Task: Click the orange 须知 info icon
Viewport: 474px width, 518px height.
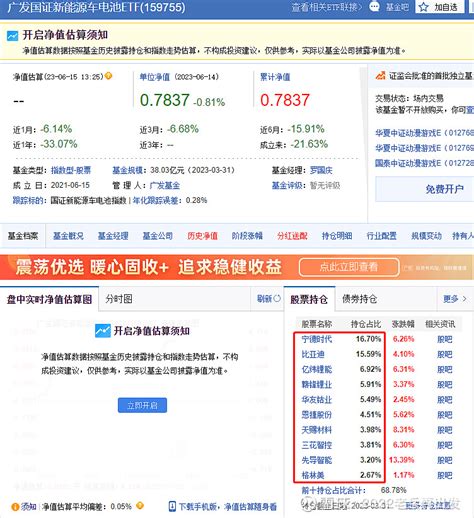Action: point(15,507)
